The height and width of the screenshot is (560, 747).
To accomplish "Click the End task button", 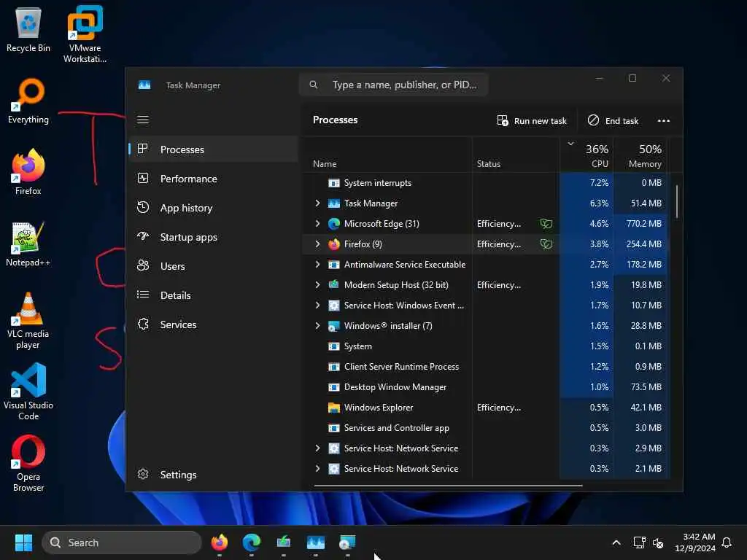I will tap(613, 121).
